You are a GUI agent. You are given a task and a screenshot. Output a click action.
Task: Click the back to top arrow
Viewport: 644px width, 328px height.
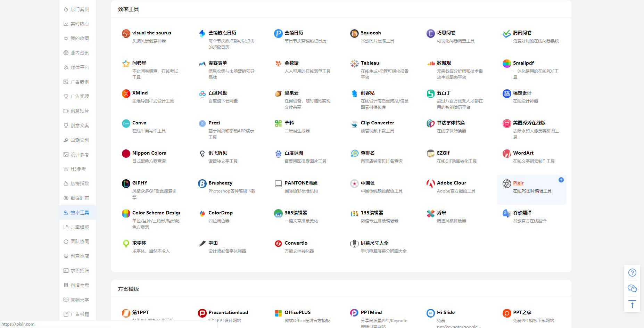coord(632,304)
